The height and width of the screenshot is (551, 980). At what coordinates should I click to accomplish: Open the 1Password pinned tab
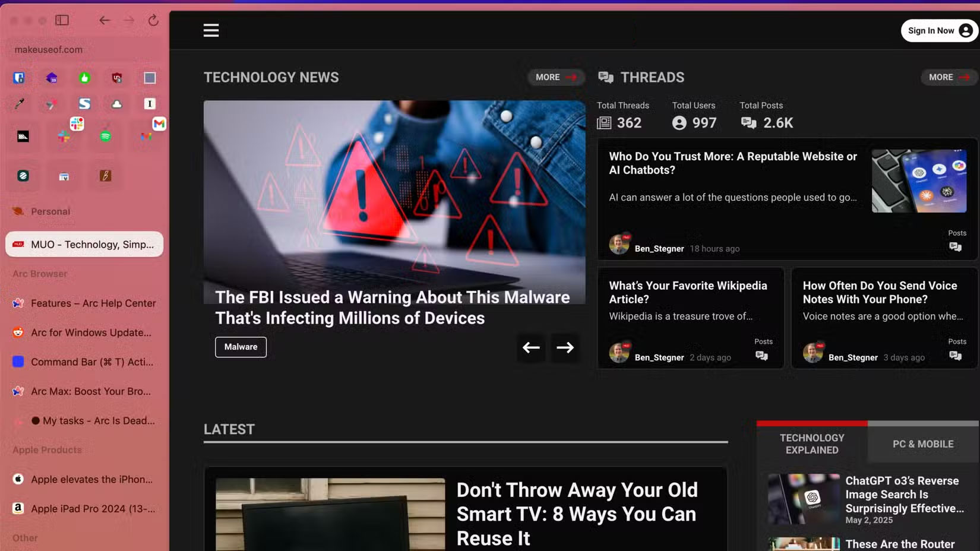[19, 78]
